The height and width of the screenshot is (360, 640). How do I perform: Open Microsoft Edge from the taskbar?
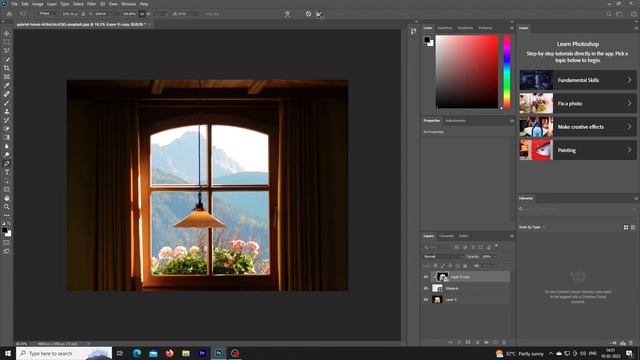click(137, 353)
